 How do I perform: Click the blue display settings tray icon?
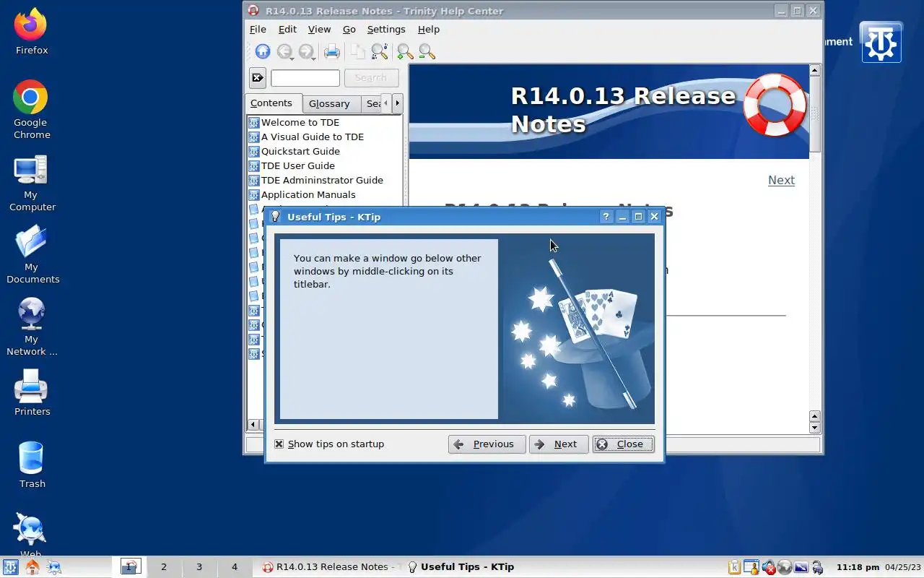[801, 567]
